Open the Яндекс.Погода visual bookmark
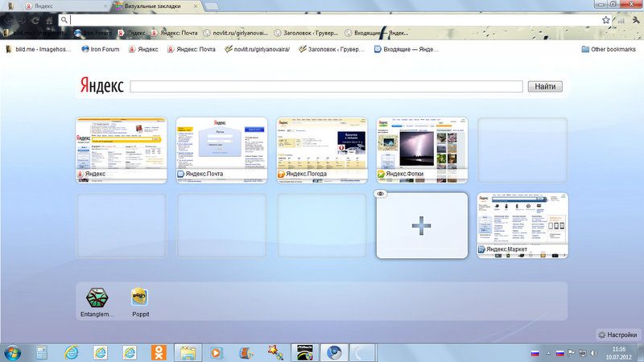 click(322, 150)
